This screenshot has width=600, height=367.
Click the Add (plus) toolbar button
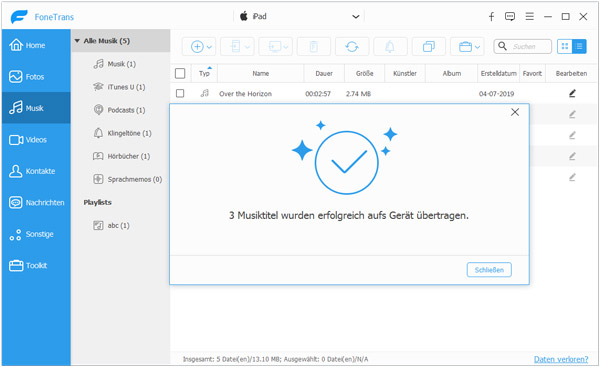point(197,47)
